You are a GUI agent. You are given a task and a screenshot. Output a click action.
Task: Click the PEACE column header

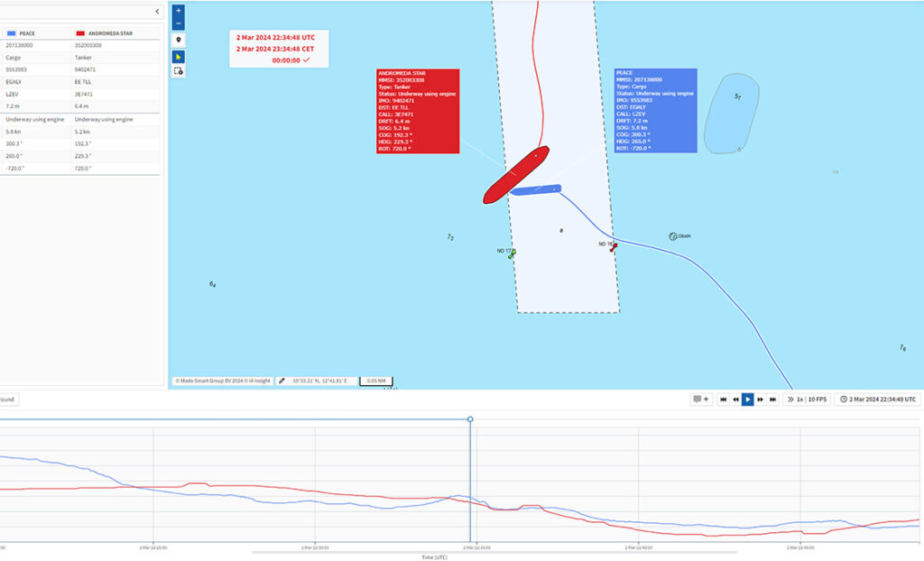27,33
